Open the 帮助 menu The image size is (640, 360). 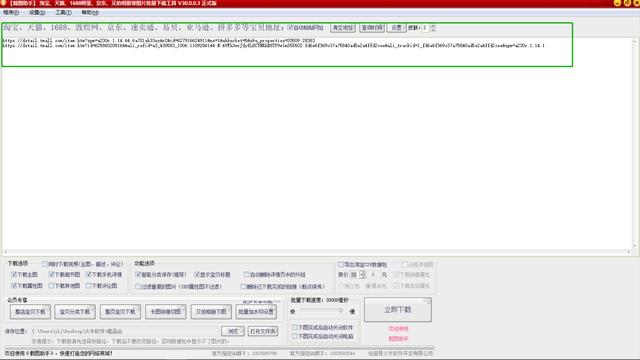pyautogui.click(x=90, y=13)
